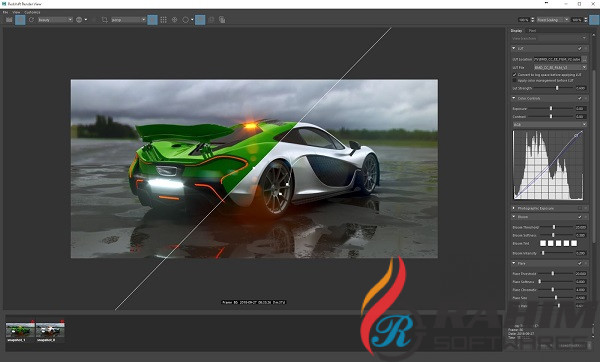
Task: Click the Bloom Threshold slider handle
Action: tap(554, 227)
